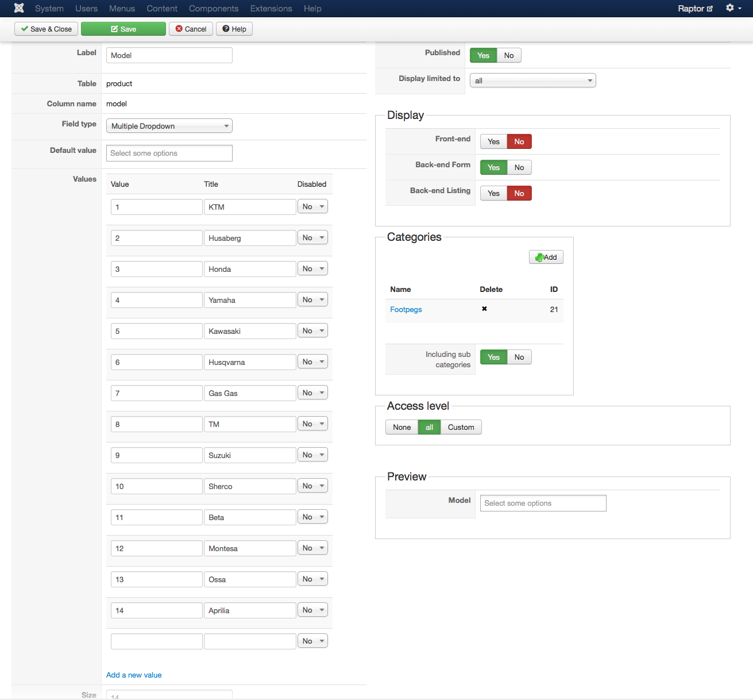Set Including sub categories to No
The image size is (753, 700).
coord(519,357)
